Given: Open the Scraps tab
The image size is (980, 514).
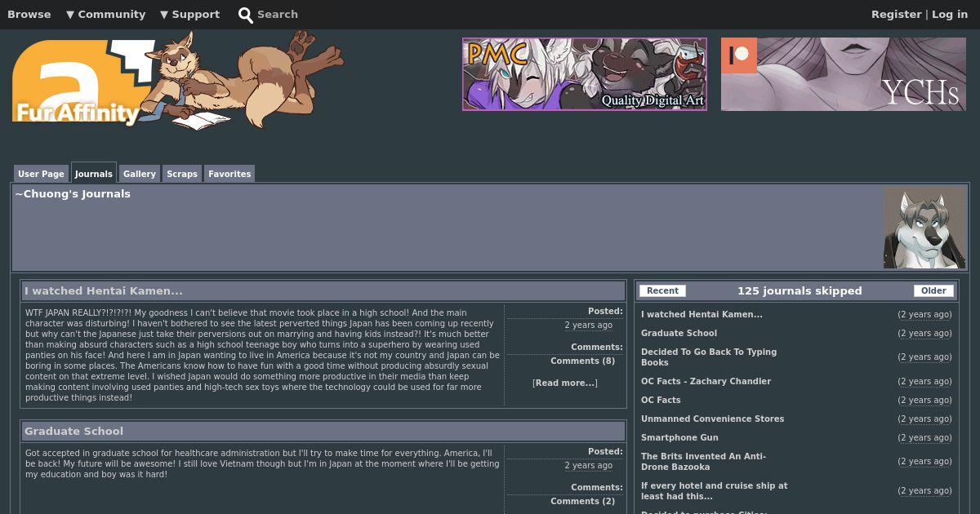Looking at the screenshot, I should point(182,174).
